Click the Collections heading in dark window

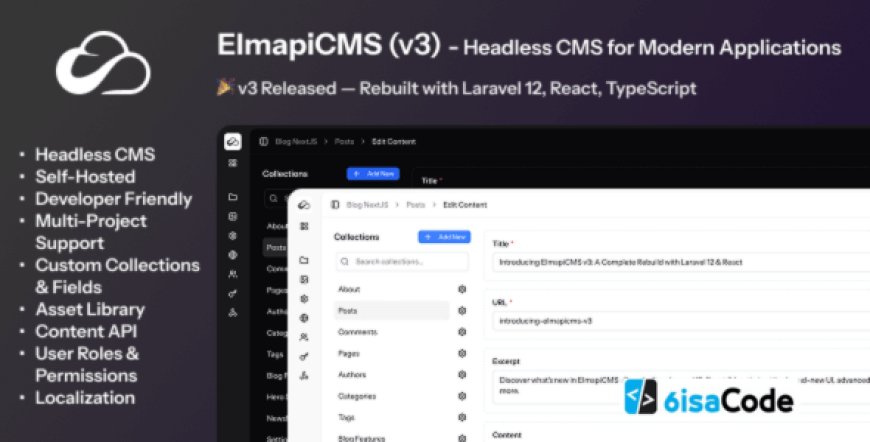(x=285, y=174)
